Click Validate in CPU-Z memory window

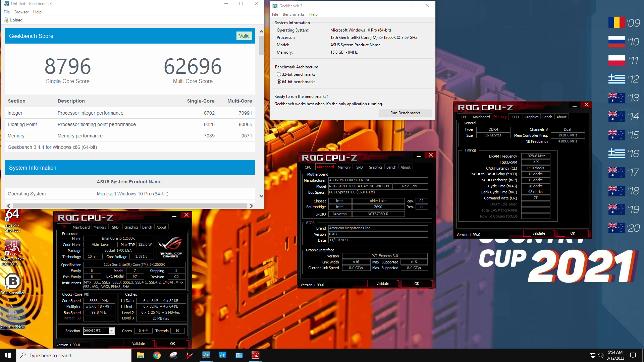[x=538, y=233]
